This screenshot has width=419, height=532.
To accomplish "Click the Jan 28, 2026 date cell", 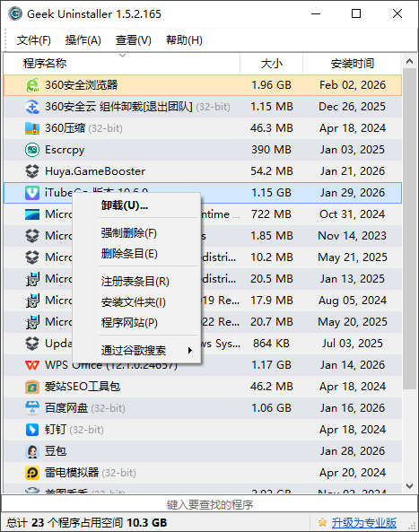I will pos(353,451).
